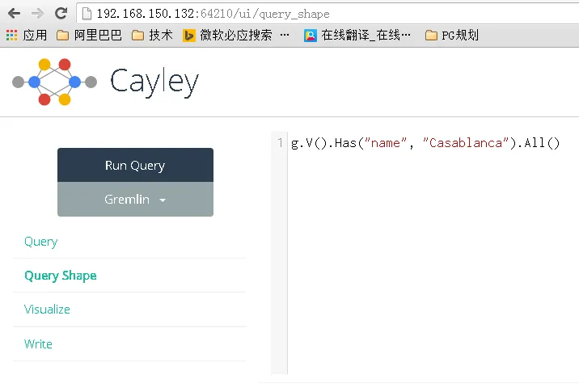Click the browser forward arrow
579x392 pixels.
[37, 14]
